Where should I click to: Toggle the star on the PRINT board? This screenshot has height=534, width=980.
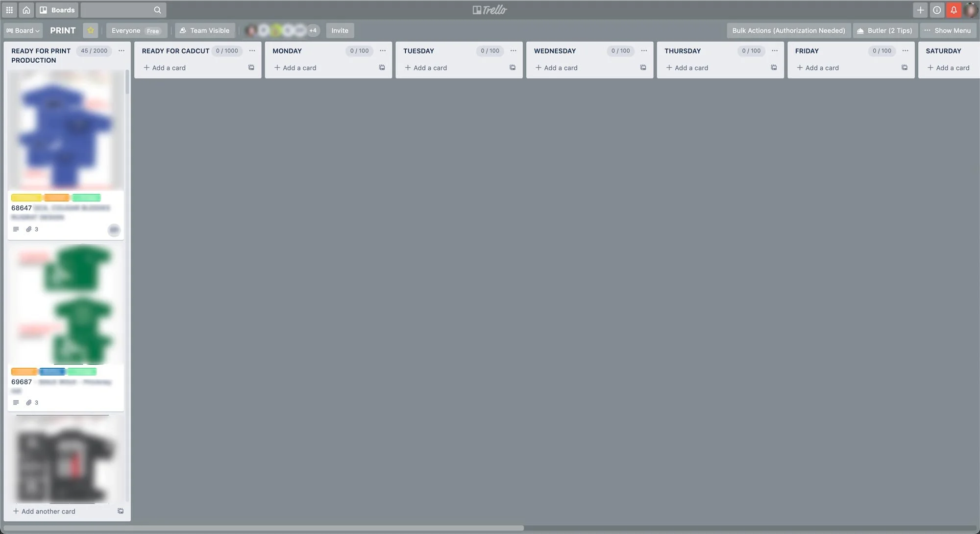pyautogui.click(x=91, y=30)
